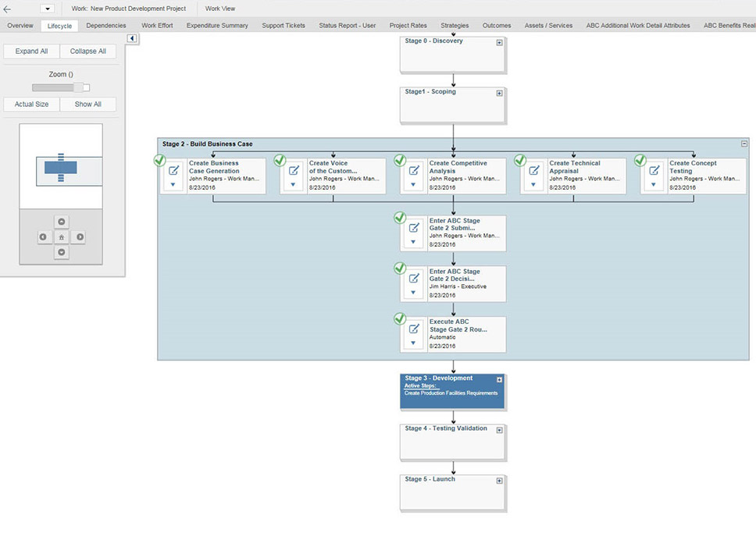Image resolution: width=756 pixels, height=533 pixels.
Task: Click green checkmark on Create Competitive Analysis
Action: tap(400, 160)
